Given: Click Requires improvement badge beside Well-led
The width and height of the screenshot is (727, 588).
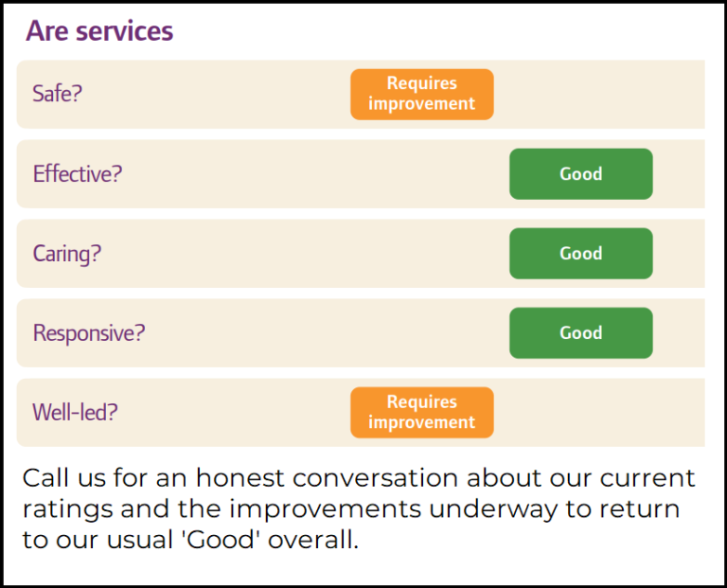Looking at the screenshot, I should pos(421,412).
